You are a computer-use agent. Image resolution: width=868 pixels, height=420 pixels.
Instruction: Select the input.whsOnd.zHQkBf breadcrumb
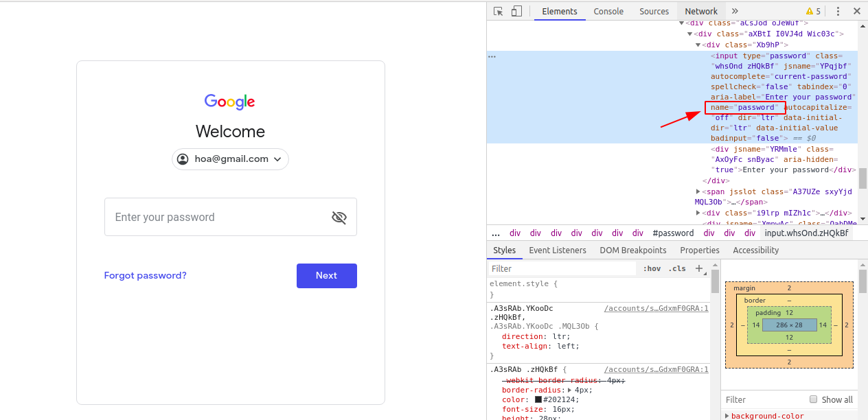806,233
